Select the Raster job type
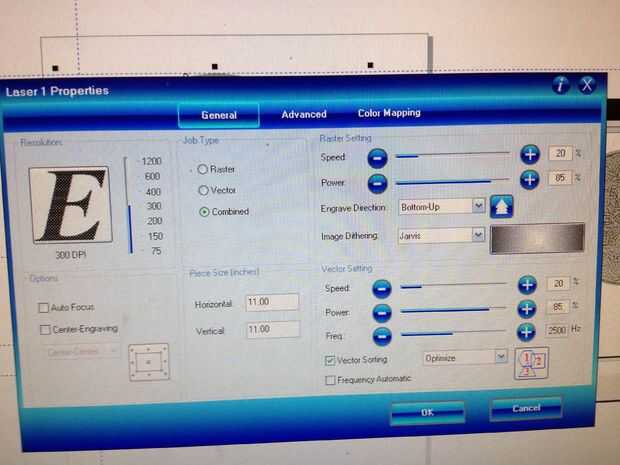Image resolution: width=620 pixels, height=465 pixels. (x=202, y=169)
